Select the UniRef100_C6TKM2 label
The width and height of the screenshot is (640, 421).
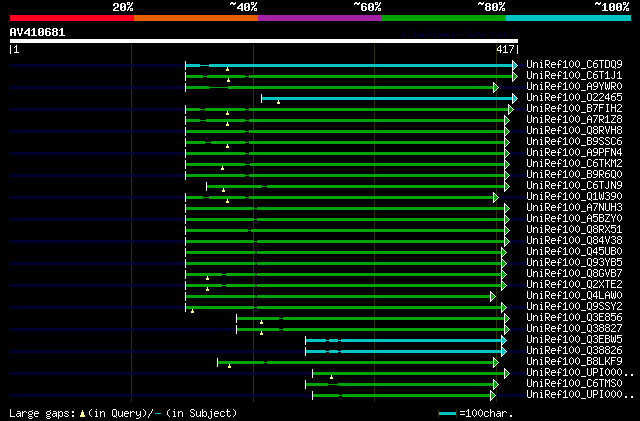tap(574, 163)
